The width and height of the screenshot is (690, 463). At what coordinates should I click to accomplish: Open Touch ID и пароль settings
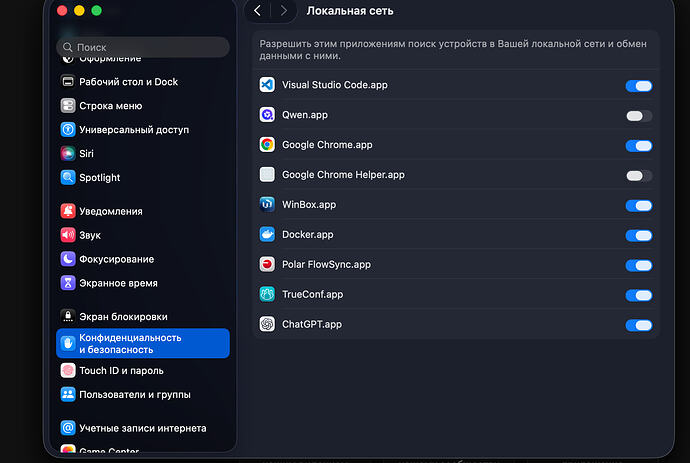click(x=143, y=371)
